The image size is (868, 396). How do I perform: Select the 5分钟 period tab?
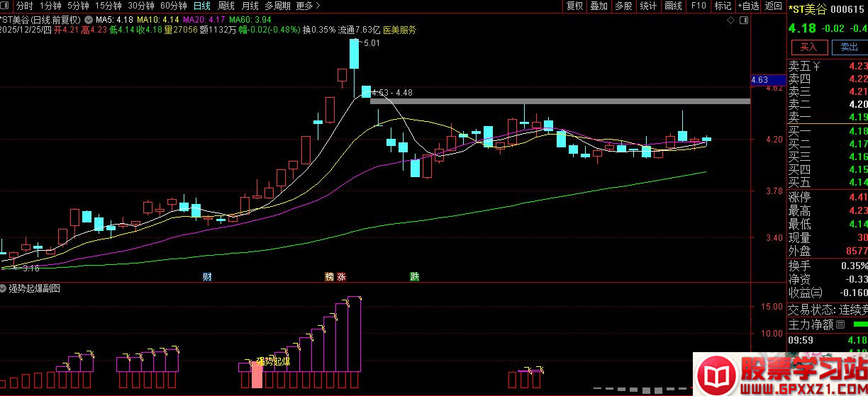(x=78, y=6)
